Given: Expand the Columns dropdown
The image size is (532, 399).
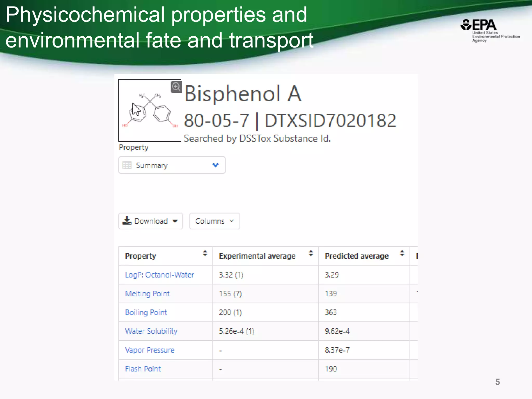Looking at the screenshot, I should [x=215, y=221].
